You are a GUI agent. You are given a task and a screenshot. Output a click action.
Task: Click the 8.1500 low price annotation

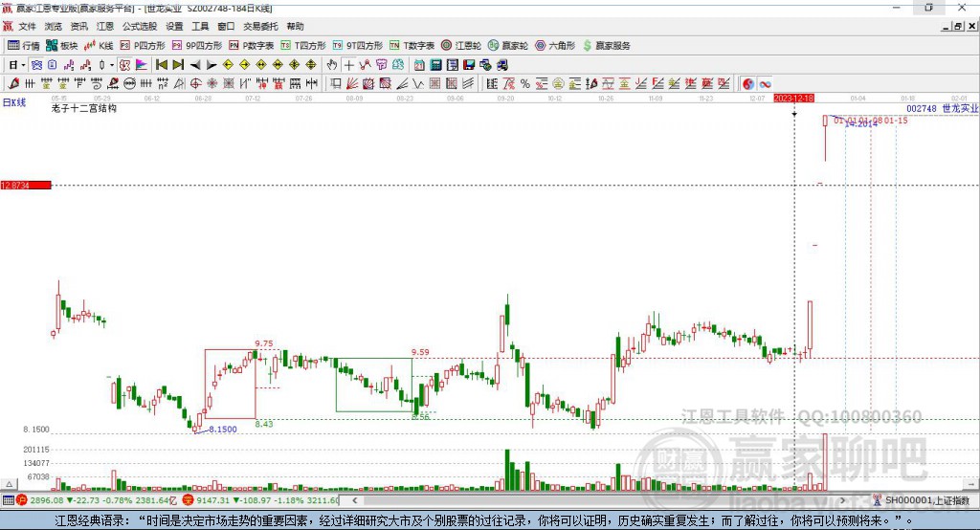tap(222, 430)
